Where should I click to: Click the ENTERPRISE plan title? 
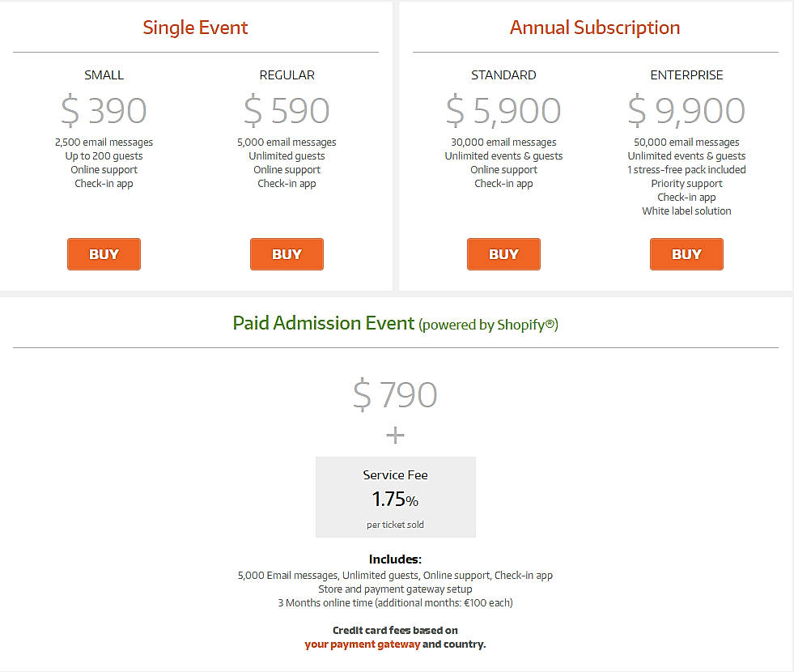tap(686, 74)
